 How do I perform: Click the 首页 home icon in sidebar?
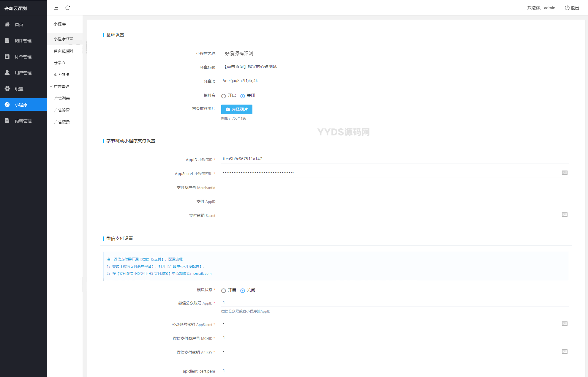(7, 24)
